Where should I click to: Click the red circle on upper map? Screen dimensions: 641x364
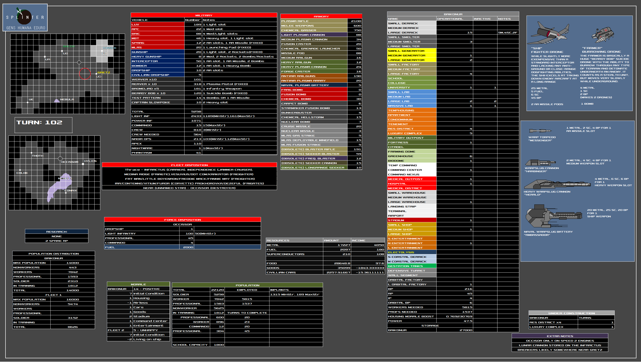pyautogui.click(x=85, y=74)
